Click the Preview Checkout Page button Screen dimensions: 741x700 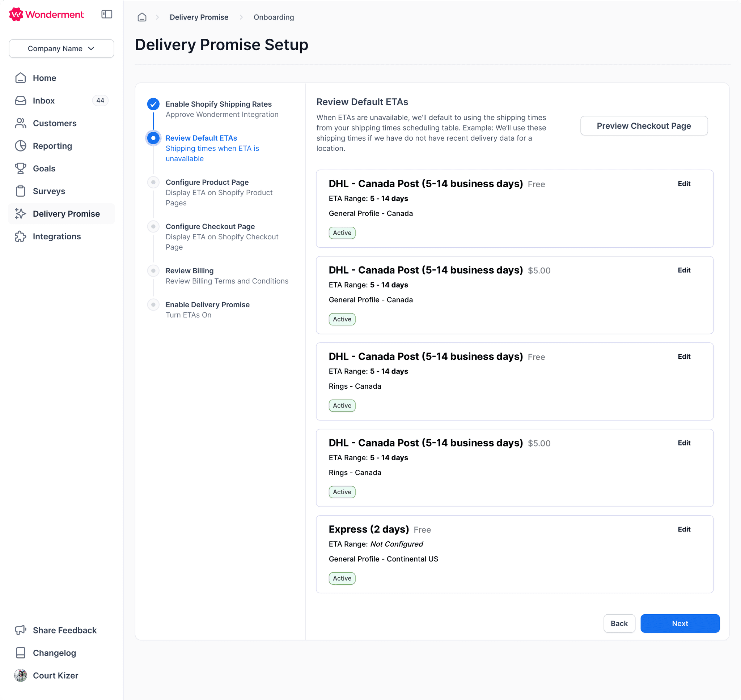(x=644, y=126)
